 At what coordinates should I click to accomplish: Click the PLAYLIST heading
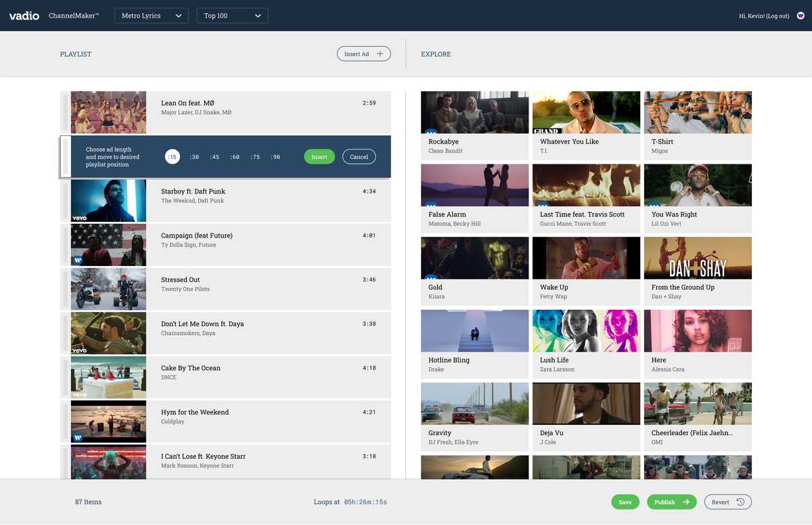click(76, 54)
